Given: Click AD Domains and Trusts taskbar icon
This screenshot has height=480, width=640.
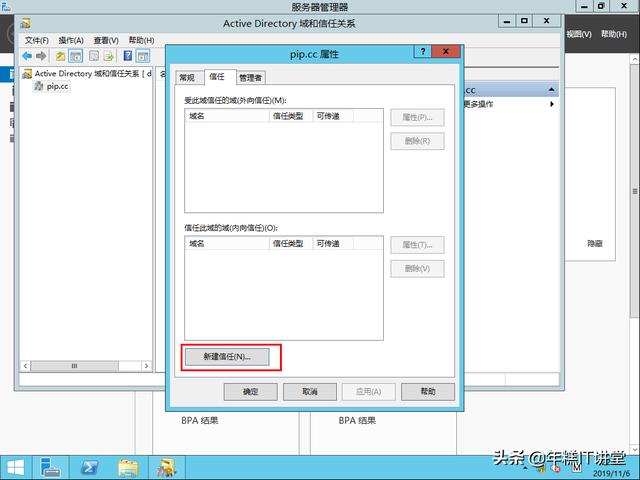Looking at the screenshot, I should (167, 468).
